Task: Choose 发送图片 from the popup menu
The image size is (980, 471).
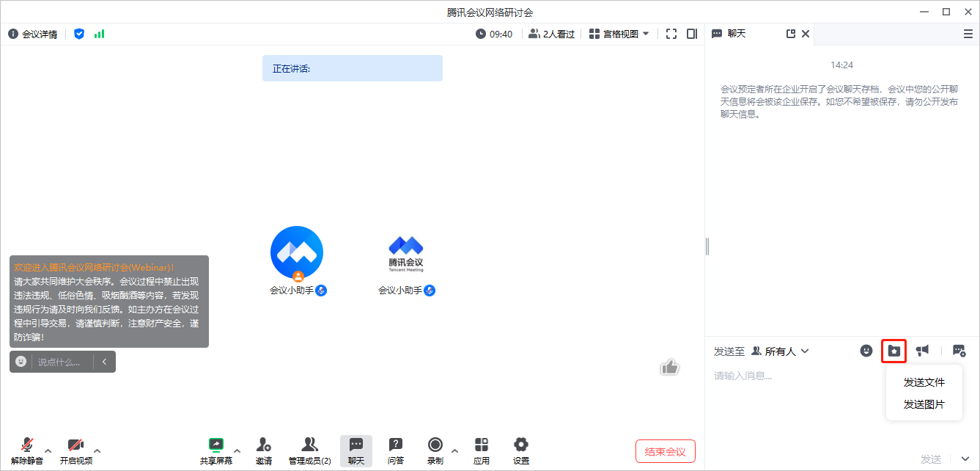Action: pyautogui.click(x=924, y=404)
